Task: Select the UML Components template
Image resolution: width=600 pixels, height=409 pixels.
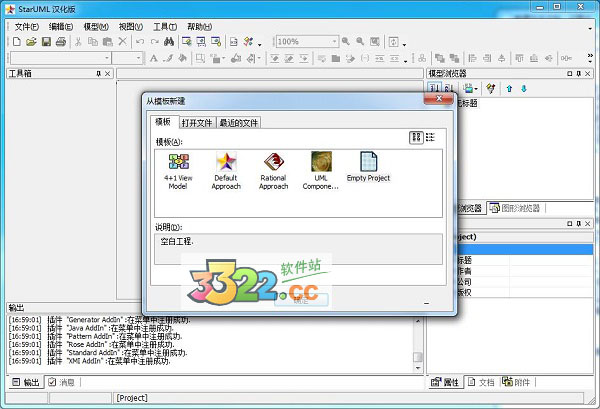Action: click(x=321, y=171)
